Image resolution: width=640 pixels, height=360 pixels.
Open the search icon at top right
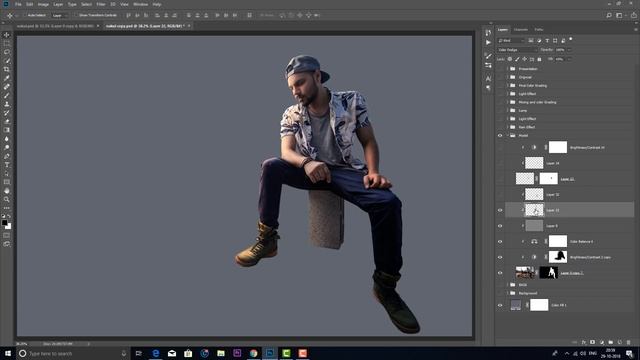coord(609,16)
